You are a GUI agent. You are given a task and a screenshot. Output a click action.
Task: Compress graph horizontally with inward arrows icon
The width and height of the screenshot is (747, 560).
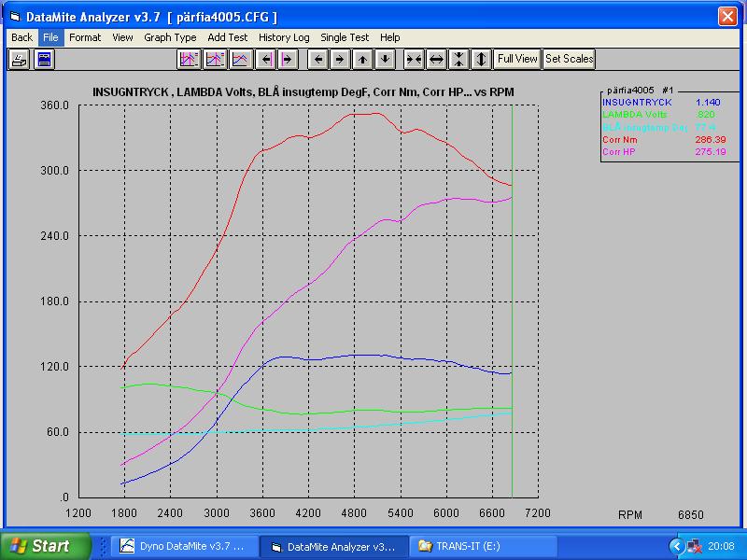(x=413, y=59)
